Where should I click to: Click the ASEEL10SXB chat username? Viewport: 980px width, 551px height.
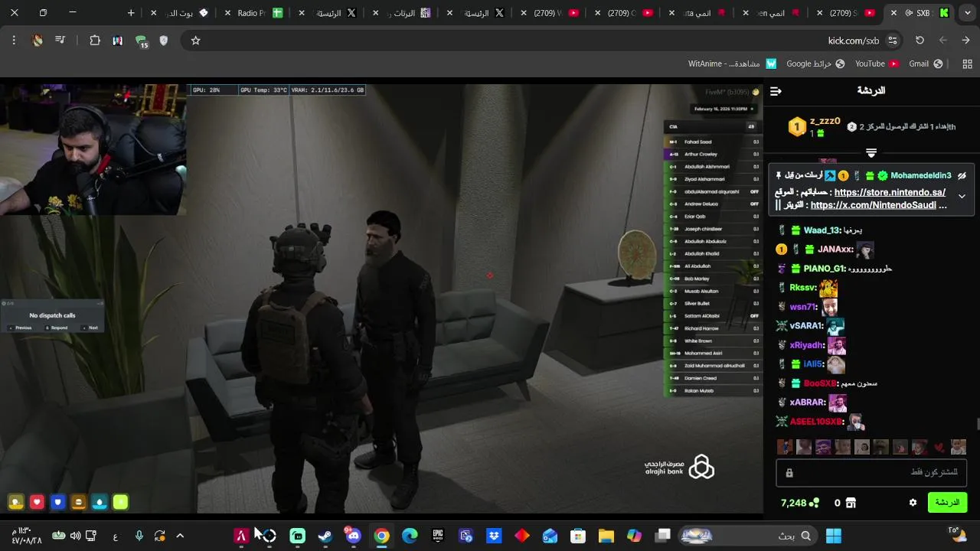point(816,422)
